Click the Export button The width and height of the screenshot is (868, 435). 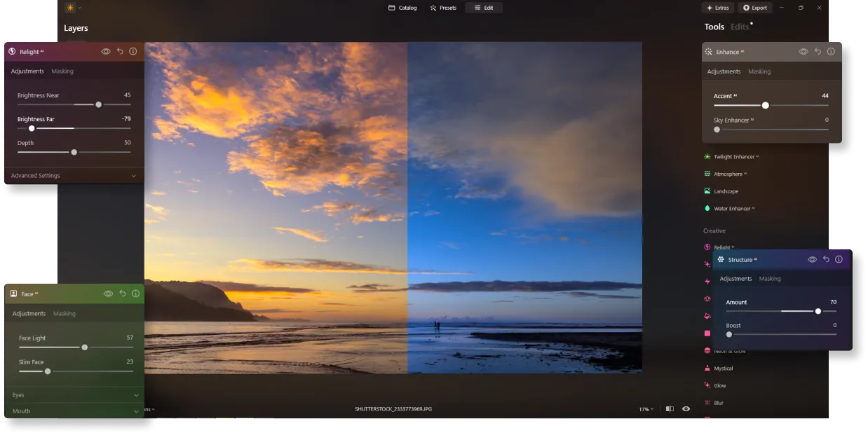[754, 8]
